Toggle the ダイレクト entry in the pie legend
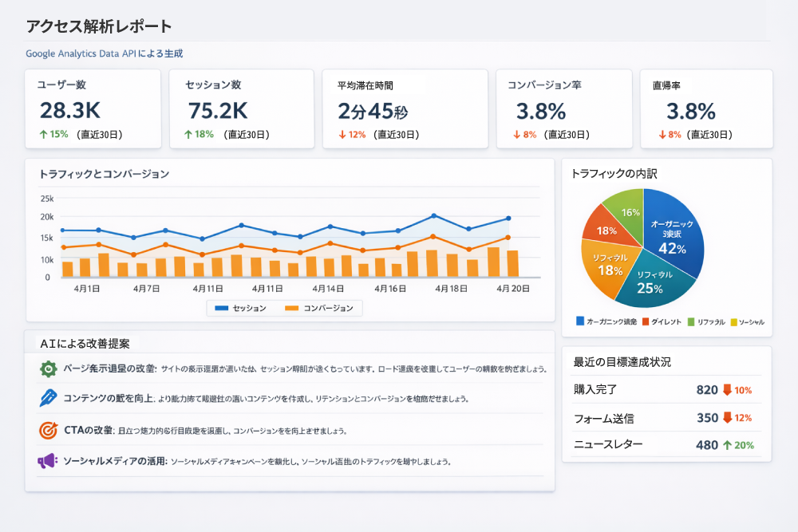 (655, 321)
